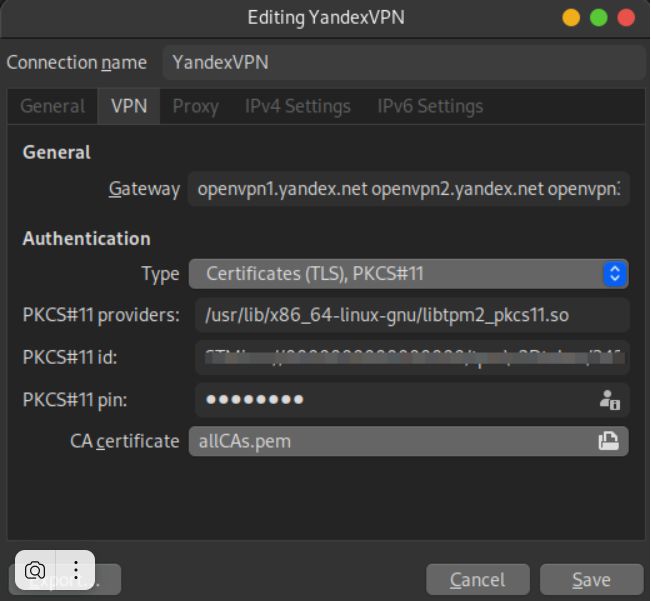The image size is (652, 601).
Task: Click the camera screenshot icon
Action: click(35, 570)
